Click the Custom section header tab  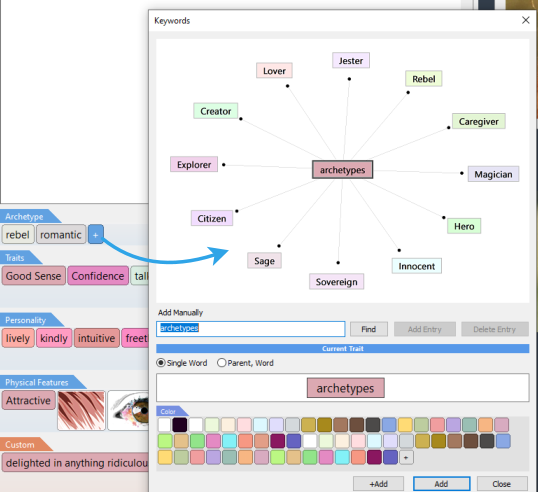pyautogui.click(x=20, y=445)
